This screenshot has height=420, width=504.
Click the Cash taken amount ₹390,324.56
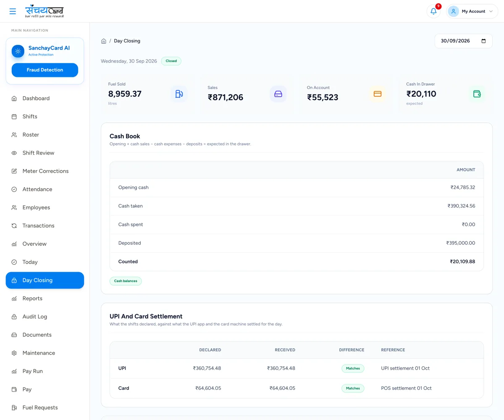[461, 206]
